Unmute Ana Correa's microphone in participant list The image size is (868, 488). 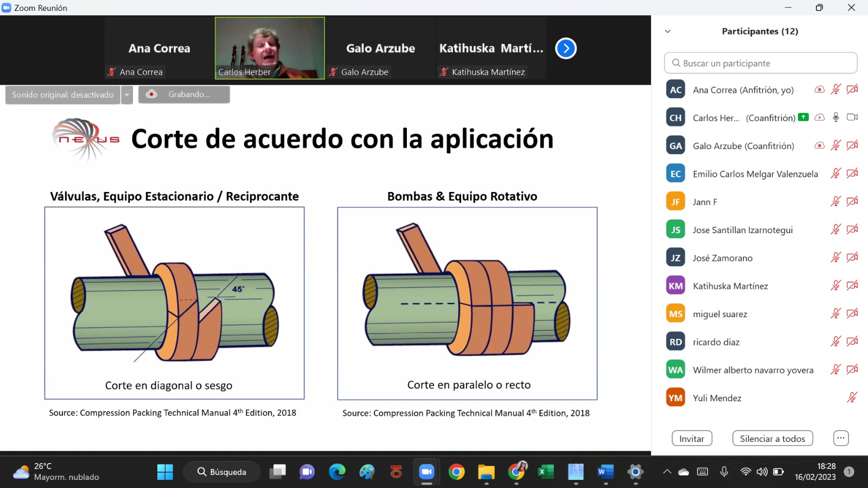point(835,89)
